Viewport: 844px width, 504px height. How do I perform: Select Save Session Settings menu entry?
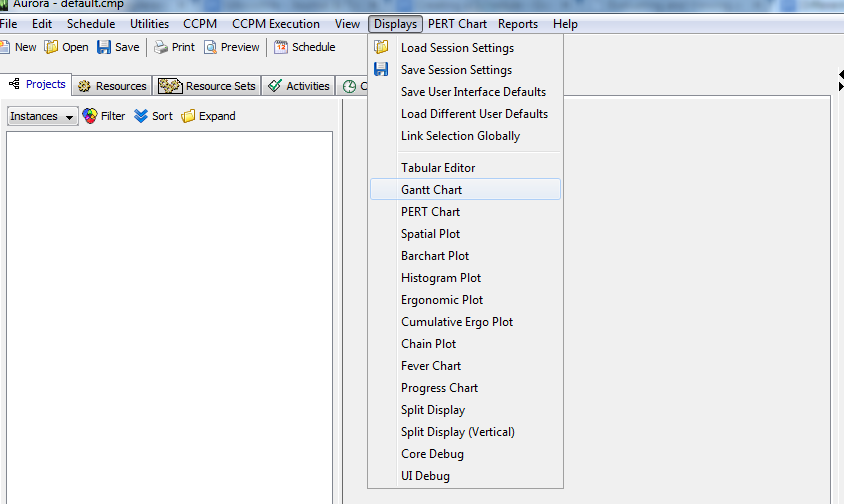coord(456,70)
